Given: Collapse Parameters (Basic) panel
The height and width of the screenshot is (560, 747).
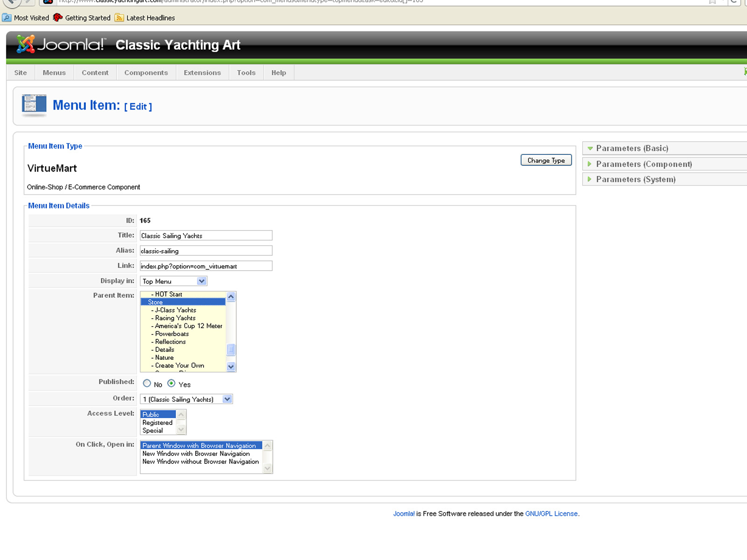Looking at the screenshot, I should 665,148.
